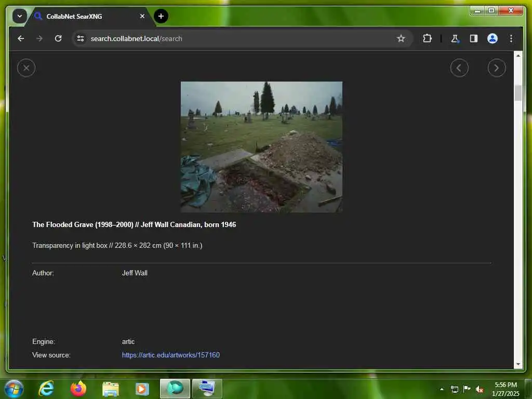Screen dimensions: 532x399
Task: Open the clock showing 5:56 PM
Action: [506, 389]
